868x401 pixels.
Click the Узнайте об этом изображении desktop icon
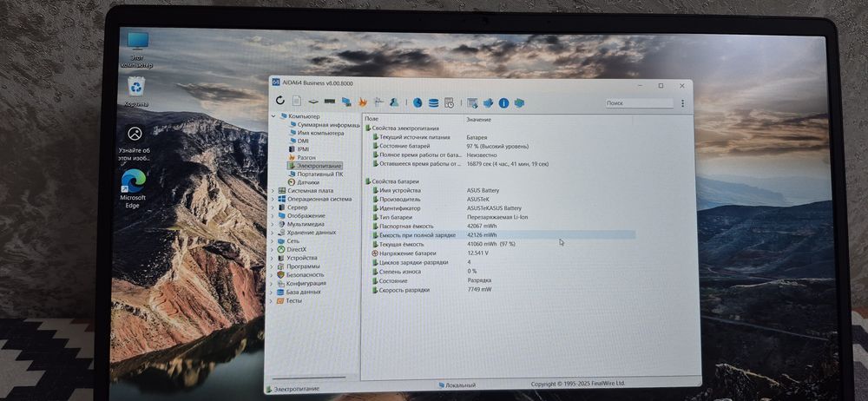click(x=135, y=143)
